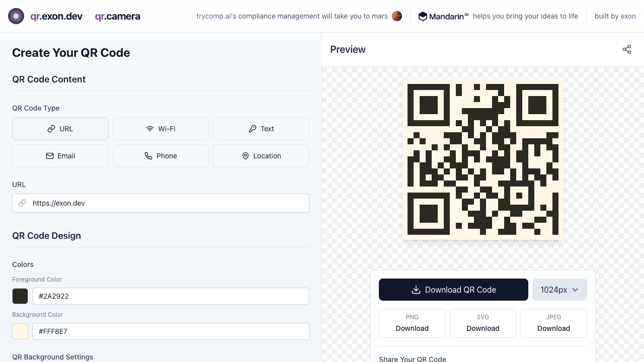Select the Email QR code type
Viewport: 644px width, 362px height.
click(x=60, y=156)
